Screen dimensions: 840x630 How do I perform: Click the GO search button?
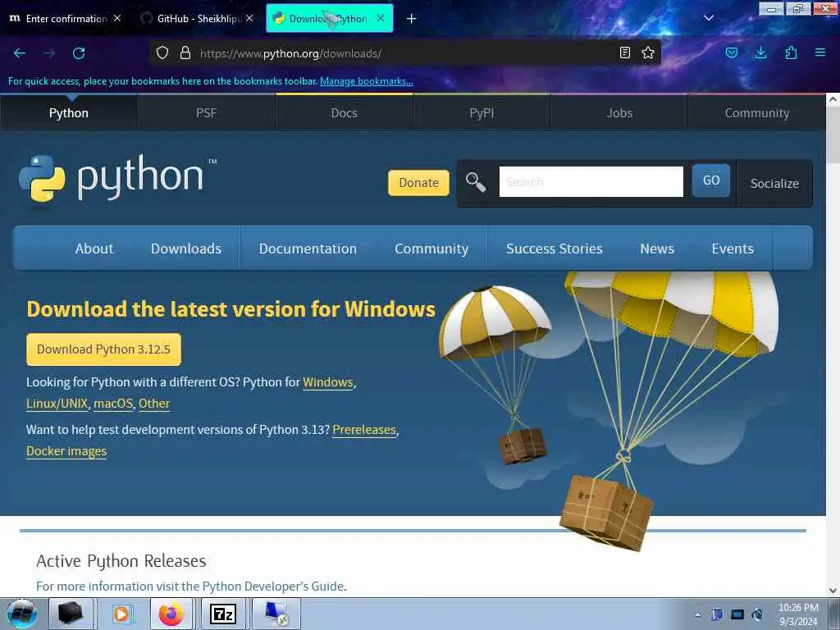coord(711,180)
